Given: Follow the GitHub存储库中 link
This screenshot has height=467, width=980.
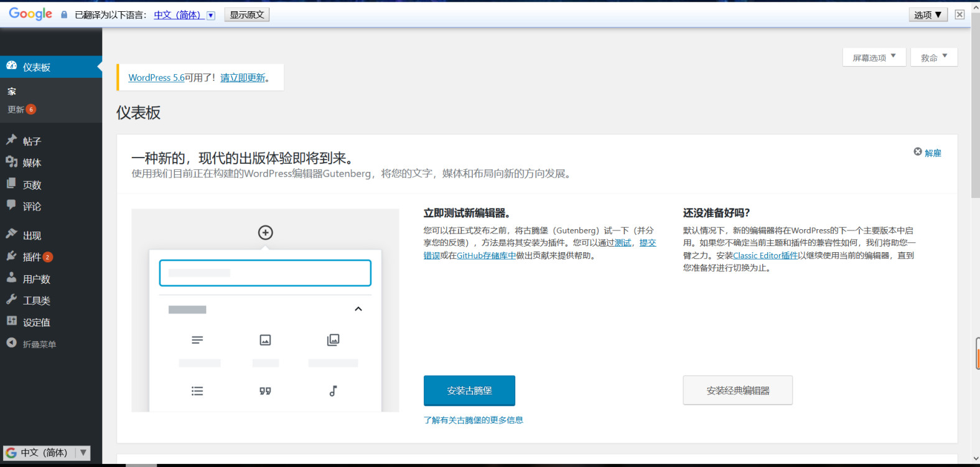Looking at the screenshot, I should 486,256.
